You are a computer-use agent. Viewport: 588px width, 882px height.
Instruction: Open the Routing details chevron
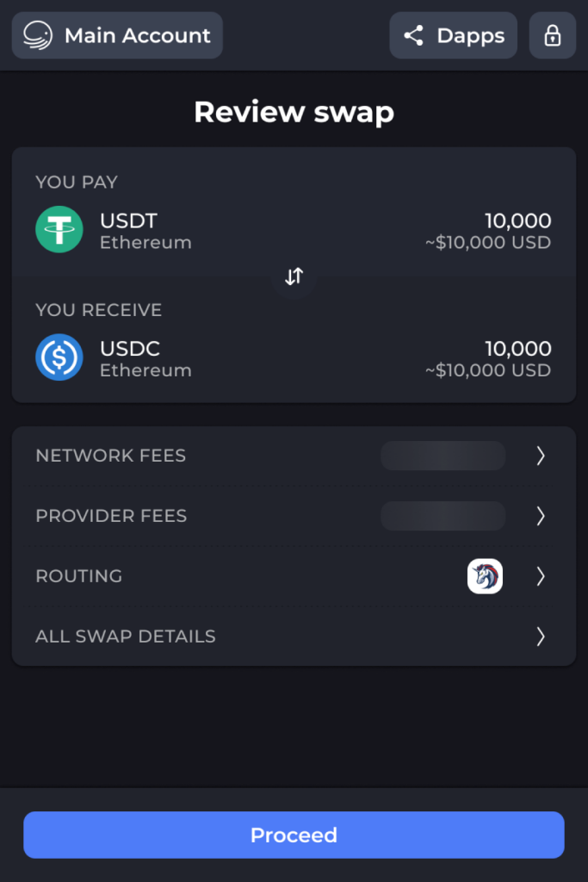541,576
